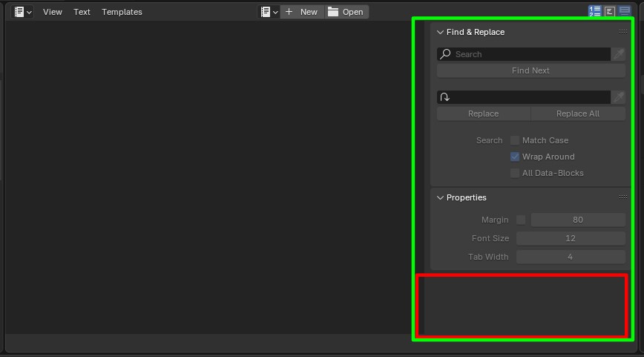Toggle word wrap icon
Image resolution: width=644 pixels, height=357 pixels.
pyautogui.click(x=610, y=11)
